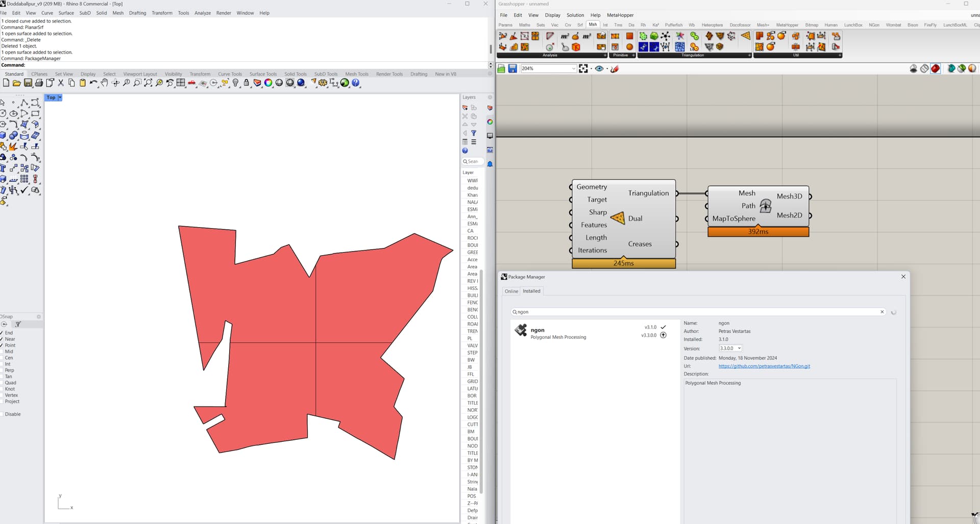Switch to the Online tab in Package Manager

click(511, 291)
